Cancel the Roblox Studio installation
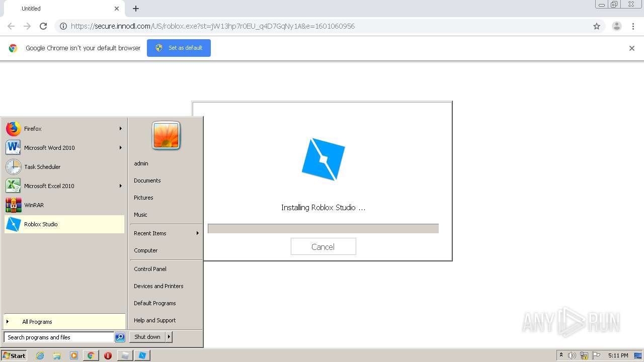This screenshot has height=362, width=644. (x=323, y=246)
